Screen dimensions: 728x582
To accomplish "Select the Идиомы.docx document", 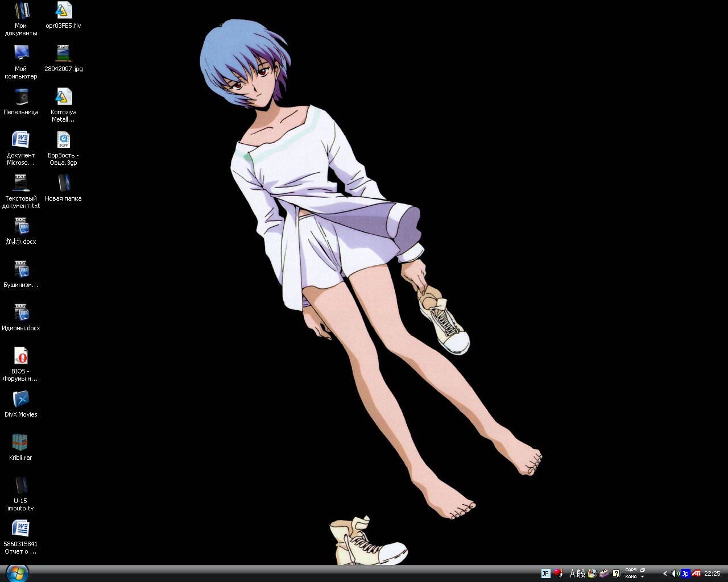I will (x=21, y=317).
